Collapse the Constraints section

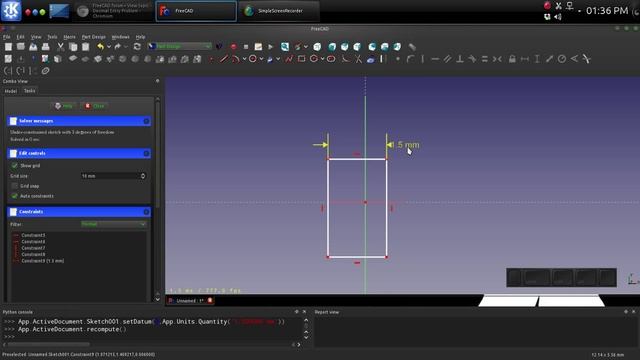tap(146, 212)
